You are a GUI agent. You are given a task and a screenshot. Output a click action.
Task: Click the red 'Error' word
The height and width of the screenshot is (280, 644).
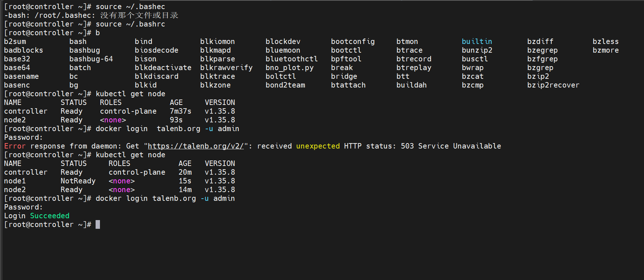pyautogui.click(x=15, y=146)
